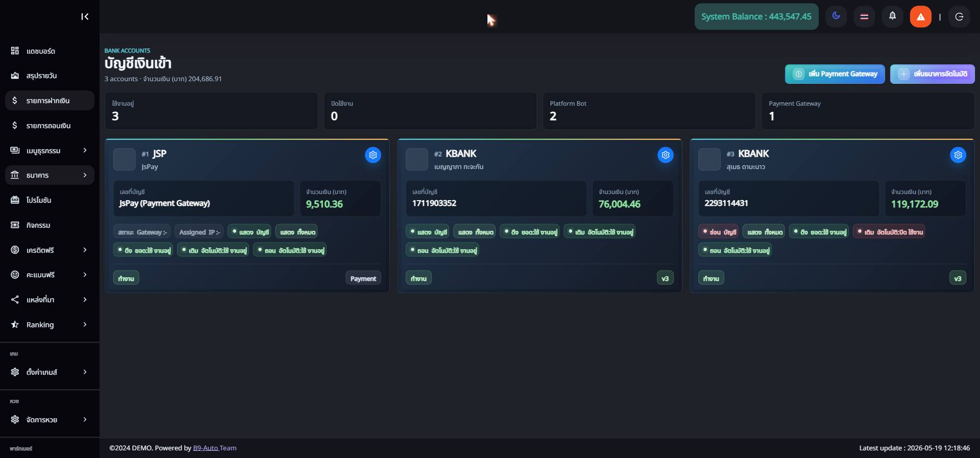Go to รายการฝากเงิน in the sidebar

50,101
